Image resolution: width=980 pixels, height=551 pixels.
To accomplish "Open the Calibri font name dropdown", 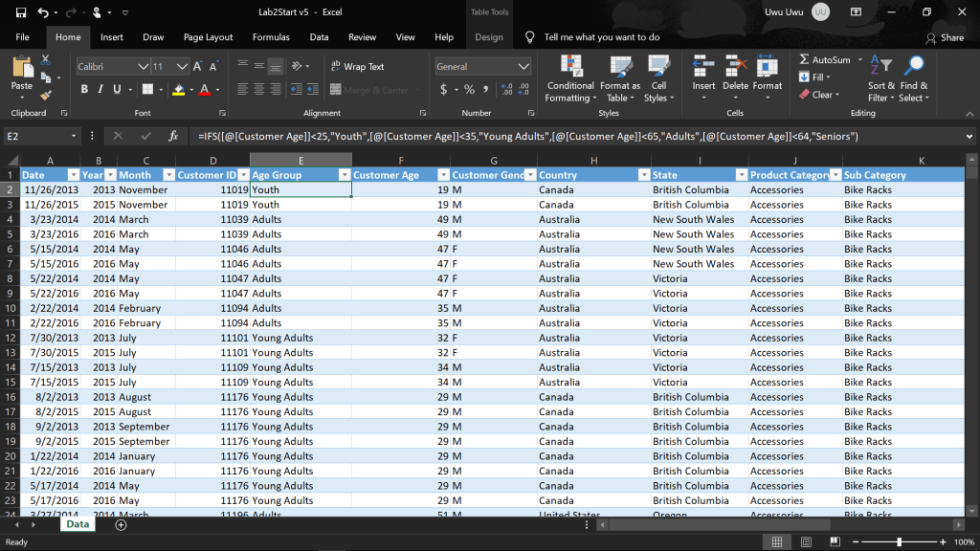I will (x=143, y=67).
